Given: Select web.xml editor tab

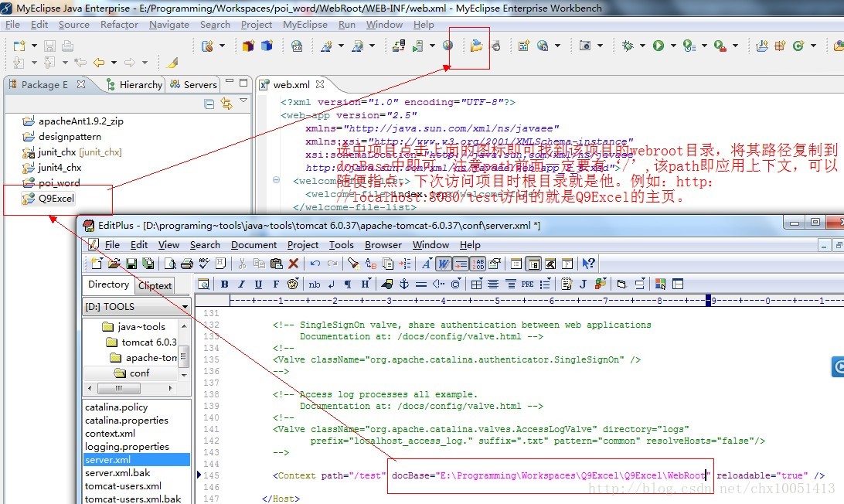Looking at the screenshot, I should point(291,84).
